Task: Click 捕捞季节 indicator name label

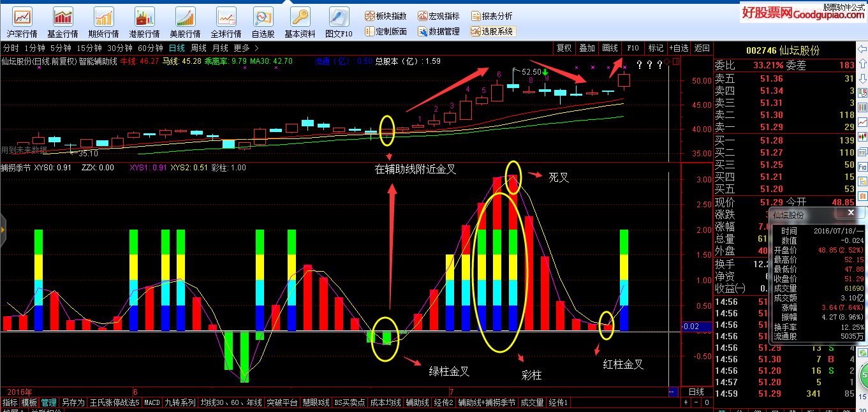Action: pyautogui.click(x=16, y=168)
